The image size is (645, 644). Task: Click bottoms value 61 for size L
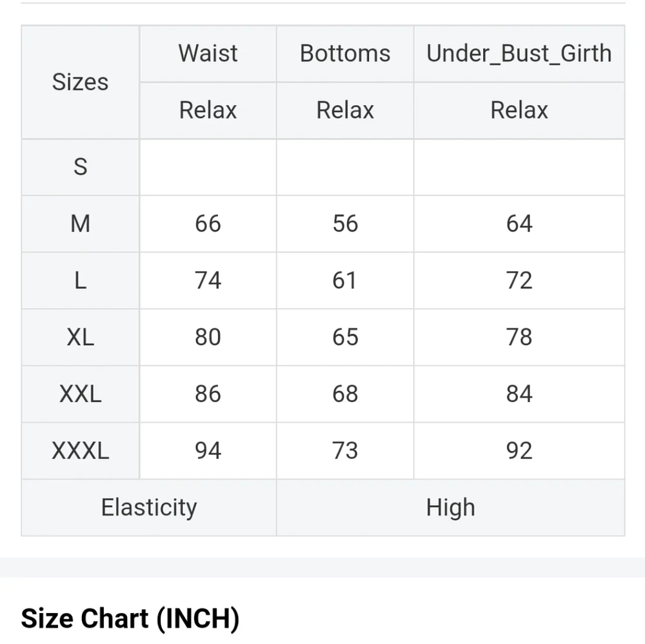pos(345,281)
